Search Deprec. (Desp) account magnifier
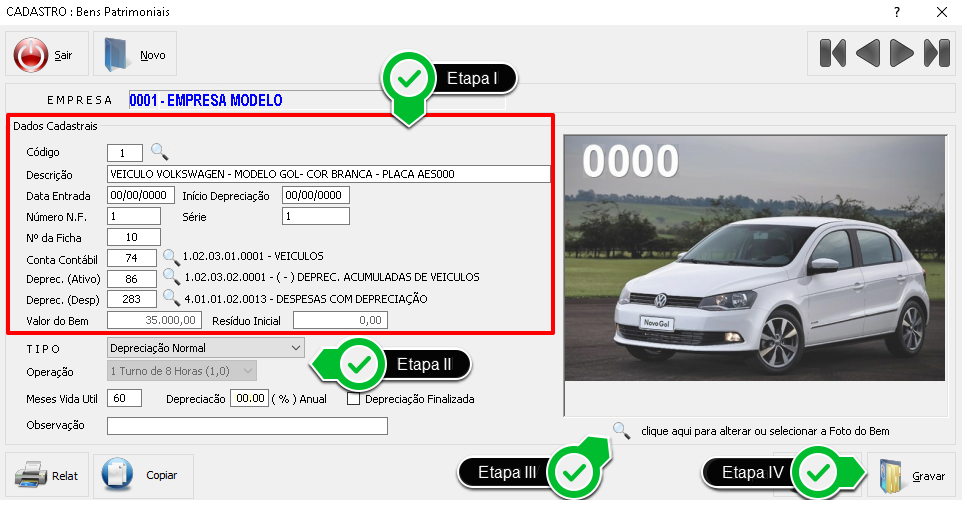The image size is (967, 505). [x=171, y=298]
